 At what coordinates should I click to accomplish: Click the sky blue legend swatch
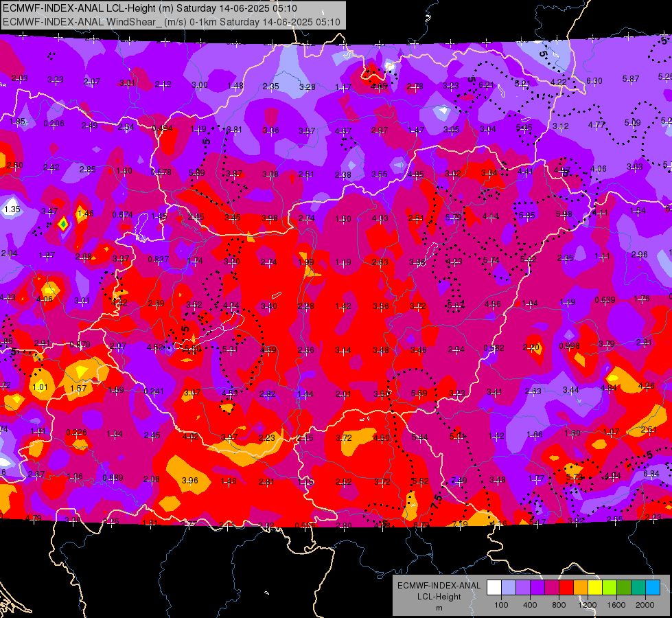tap(653, 587)
